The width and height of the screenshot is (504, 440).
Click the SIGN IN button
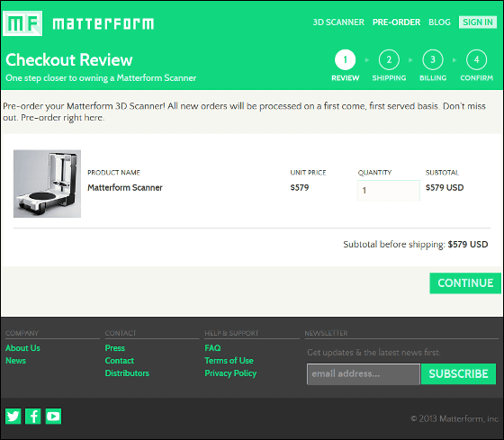point(478,22)
